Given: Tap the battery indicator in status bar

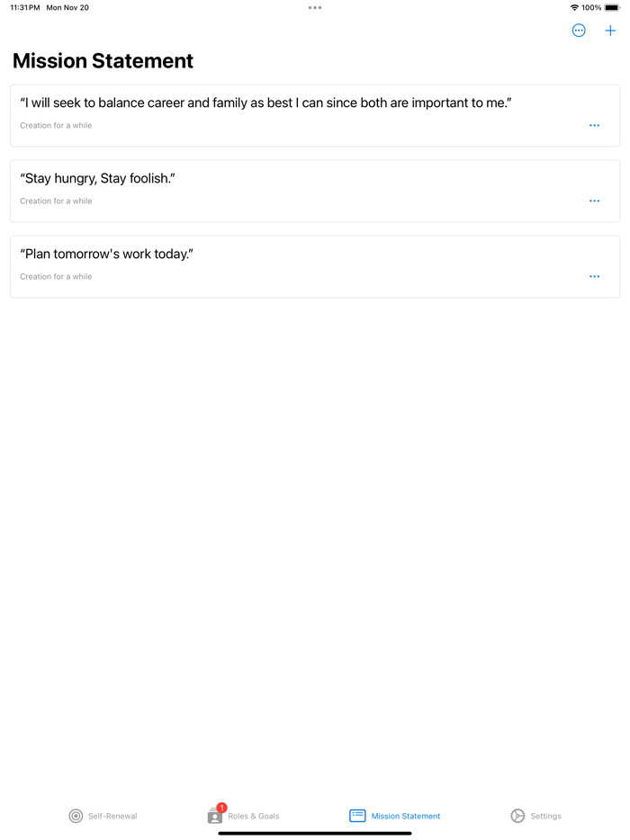Looking at the screenshot, I should click(612, 7).
